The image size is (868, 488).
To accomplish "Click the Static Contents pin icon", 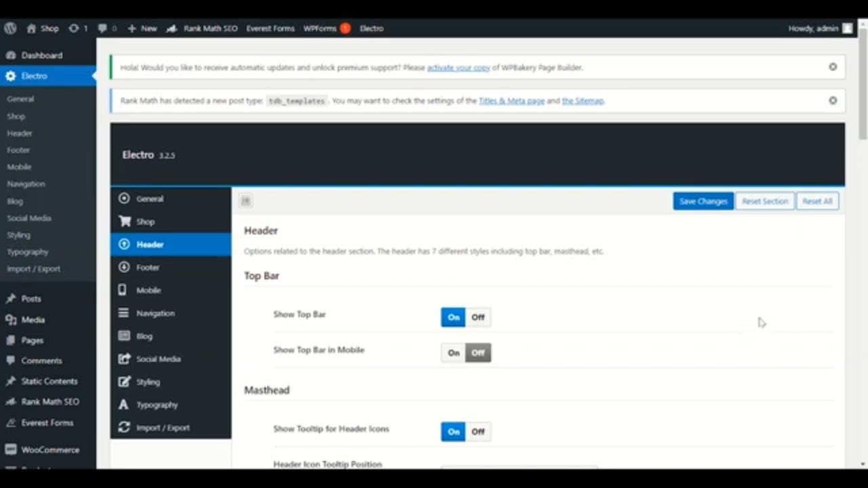I will [10, 382].
